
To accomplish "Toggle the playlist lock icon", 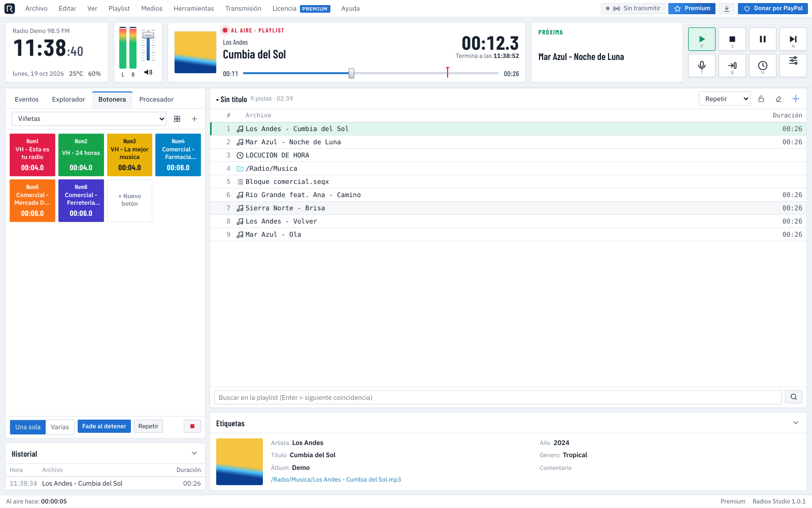I will 761,99.
